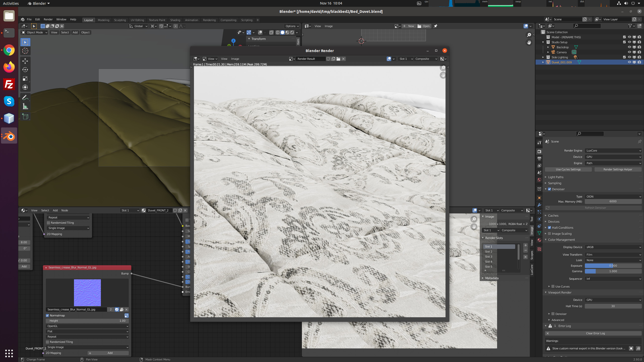Open the Render Engine LuxCore dropdown
This screenshot has height=362, width=644.
(613, 151)
